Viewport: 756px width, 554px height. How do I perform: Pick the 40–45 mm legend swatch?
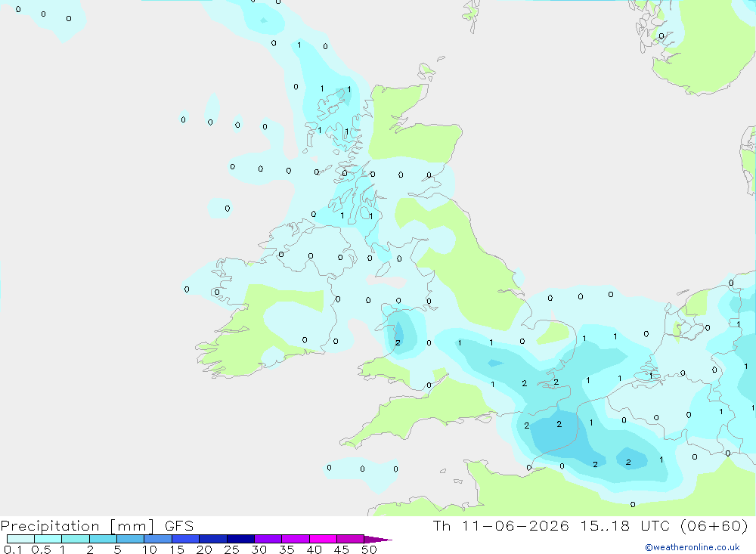(323, 539)
